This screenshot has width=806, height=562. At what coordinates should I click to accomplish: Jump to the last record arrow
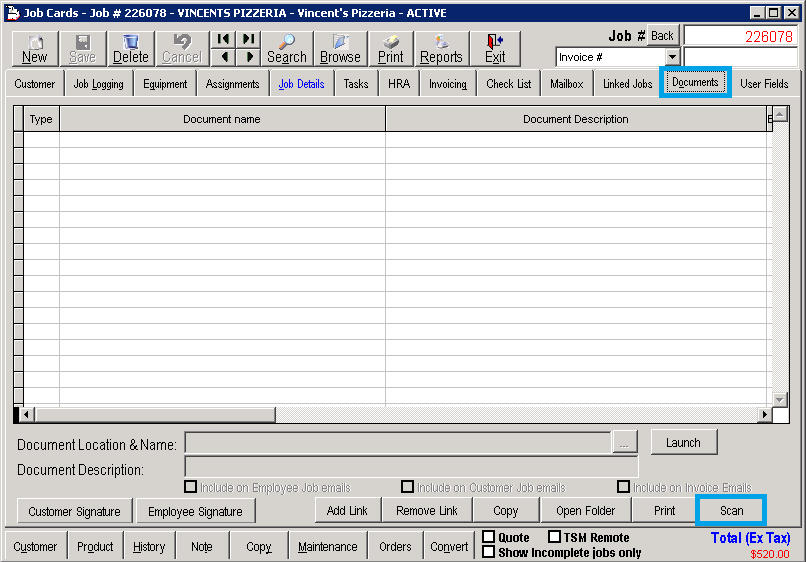(248, 39)
